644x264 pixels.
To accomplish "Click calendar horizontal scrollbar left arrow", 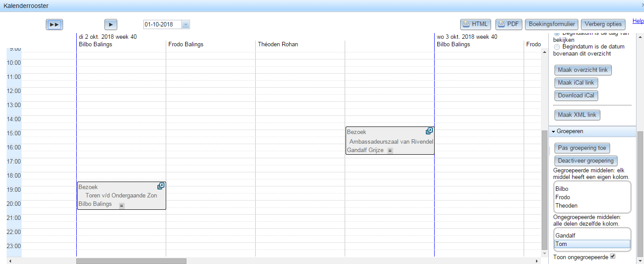I will [x=10, y=261].
